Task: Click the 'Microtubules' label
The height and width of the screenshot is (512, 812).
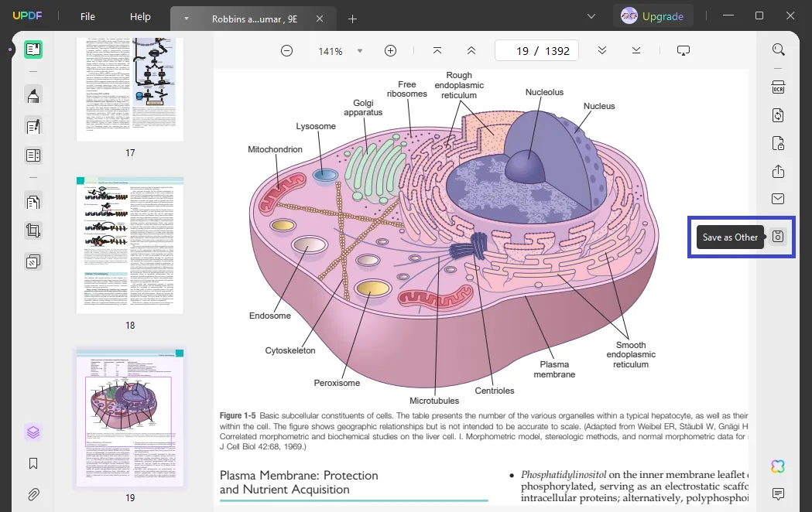Action: coord(434,401)
